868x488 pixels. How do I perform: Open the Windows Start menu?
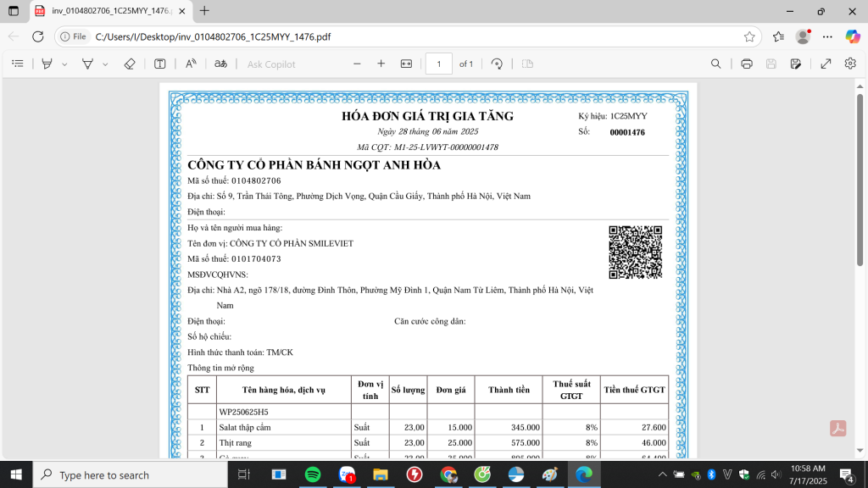pos(16,474)
